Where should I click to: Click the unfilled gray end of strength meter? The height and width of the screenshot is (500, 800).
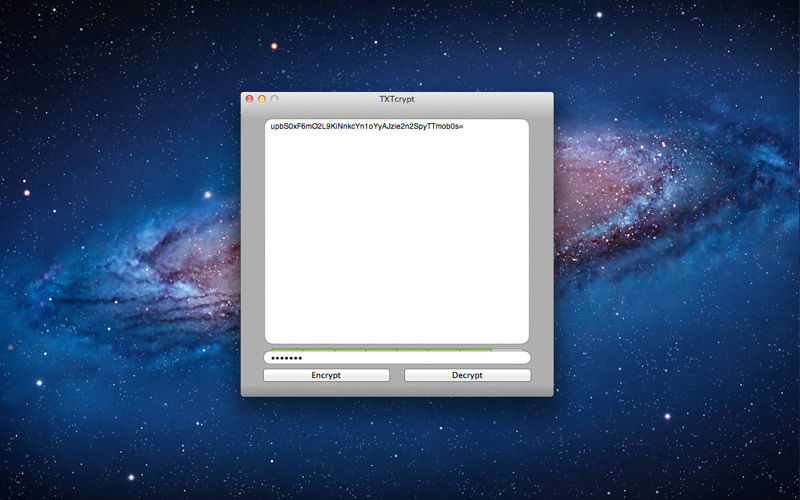510,349
